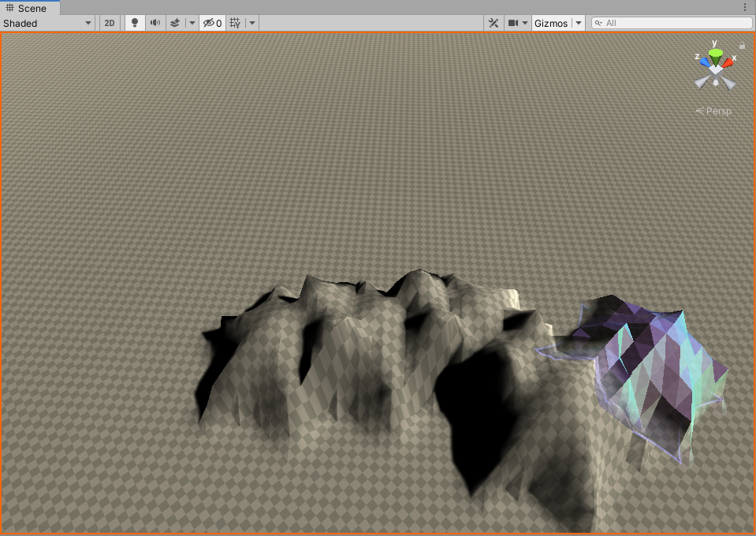Toggle the orientation gizmo lock icon
Image resolution: width=756 pixels, height=536 pixels.
(742, 45)
